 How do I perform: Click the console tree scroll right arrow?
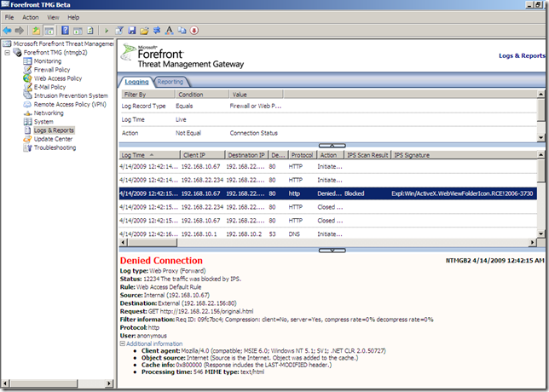(109, 383)
